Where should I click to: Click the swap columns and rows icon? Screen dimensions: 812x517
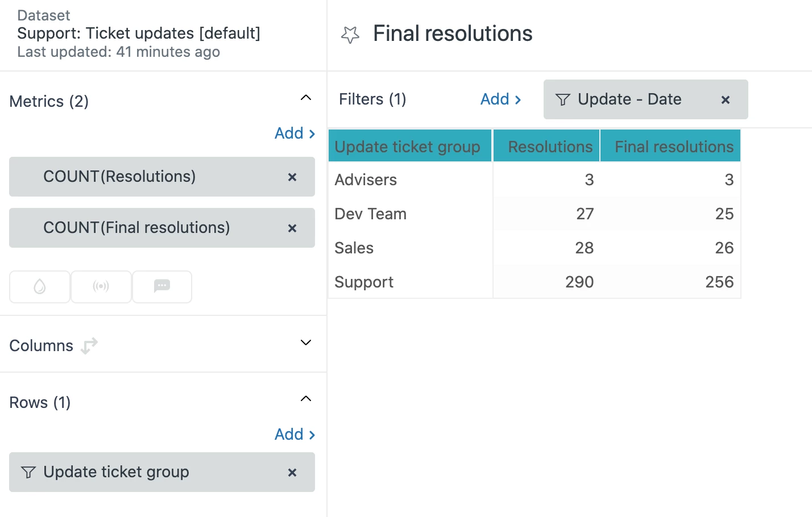coord(89,345)
